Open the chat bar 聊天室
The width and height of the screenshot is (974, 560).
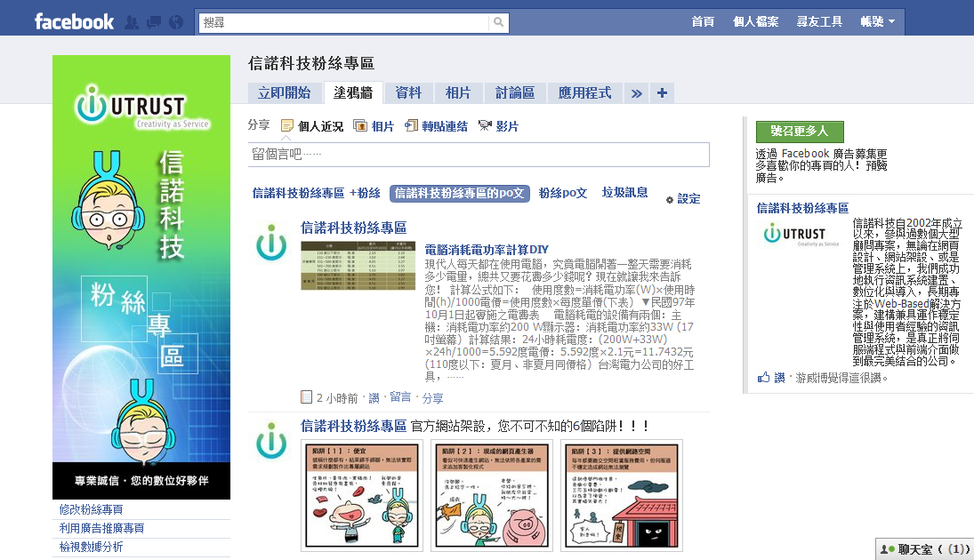point(924,549)
